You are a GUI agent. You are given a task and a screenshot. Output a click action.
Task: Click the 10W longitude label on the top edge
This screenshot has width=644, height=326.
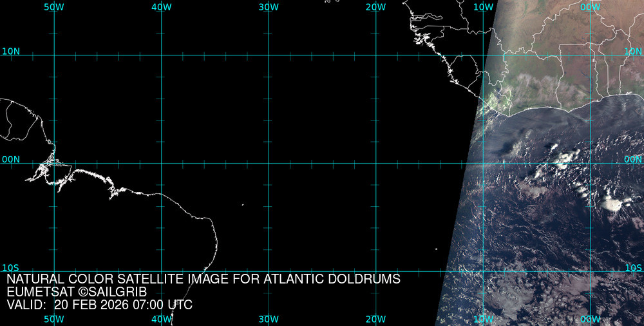click(x=483, y=7)
